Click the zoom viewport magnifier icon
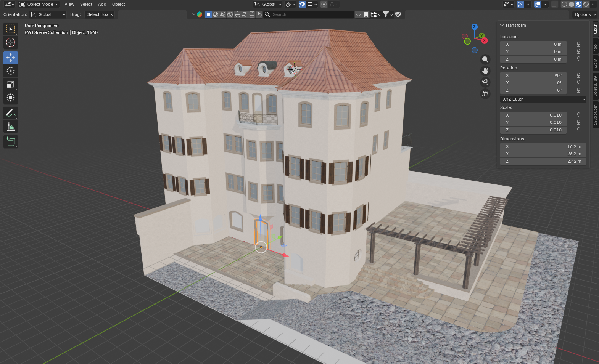 pyautogui.click(x=485, y=59)
